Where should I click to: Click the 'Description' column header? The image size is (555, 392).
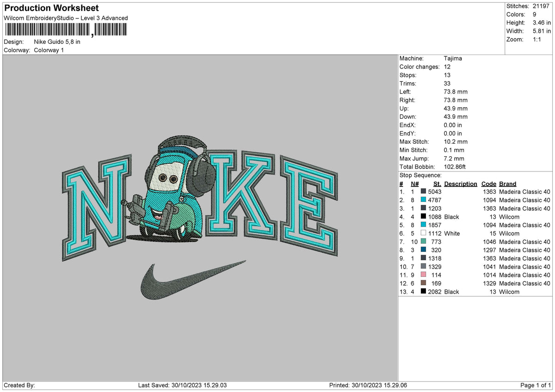click(461, 184)
